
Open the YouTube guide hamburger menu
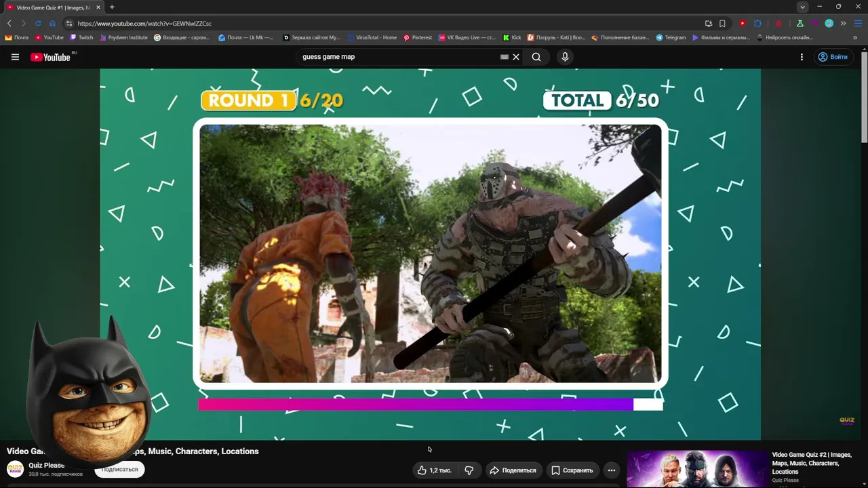(15, 57)
